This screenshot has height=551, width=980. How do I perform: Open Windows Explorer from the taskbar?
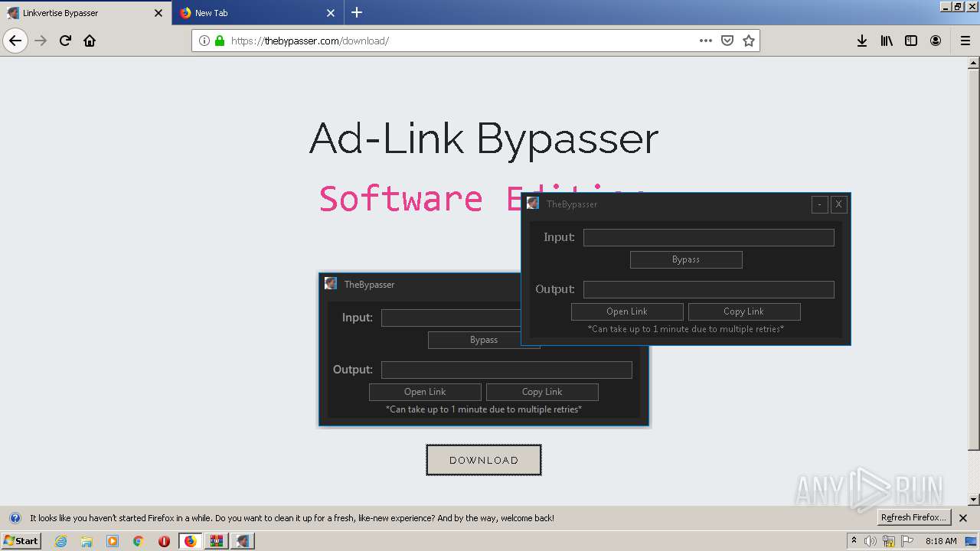pos(87,541)
